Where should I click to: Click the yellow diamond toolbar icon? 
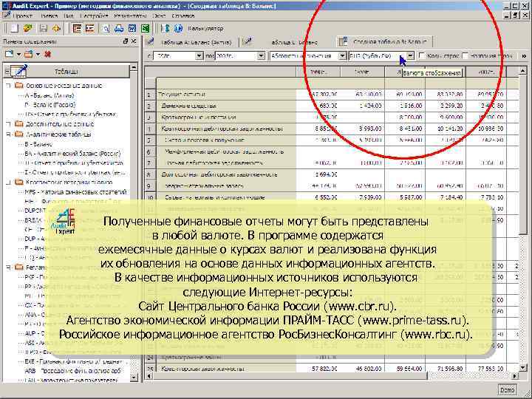tap(56, 29)
